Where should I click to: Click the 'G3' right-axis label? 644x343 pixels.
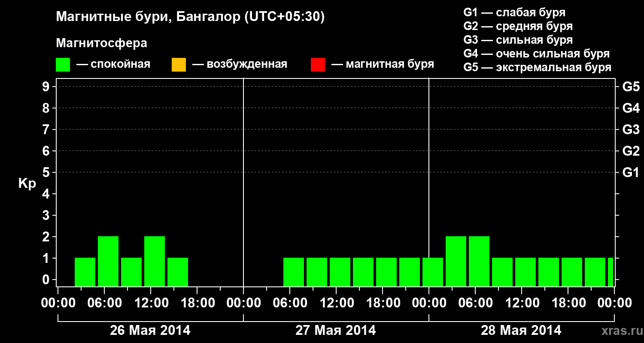tap(631, 129)
